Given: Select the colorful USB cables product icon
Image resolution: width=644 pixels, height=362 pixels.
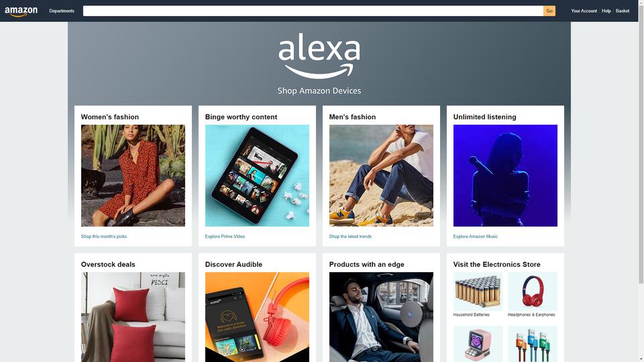Looking at the screenshot, I should coord(532,344).
